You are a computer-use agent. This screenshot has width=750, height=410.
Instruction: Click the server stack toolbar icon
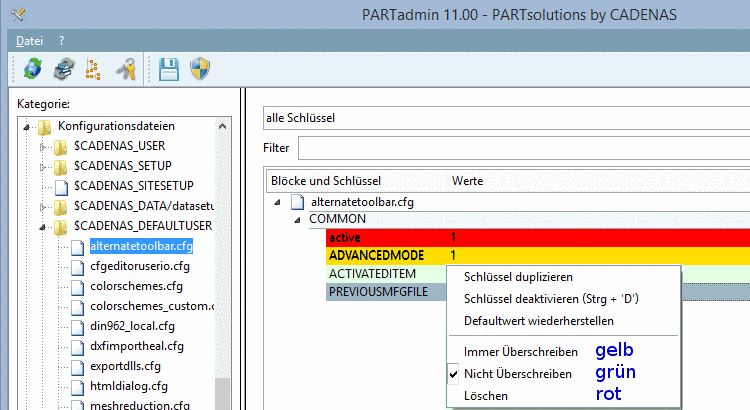coord(64,69)
